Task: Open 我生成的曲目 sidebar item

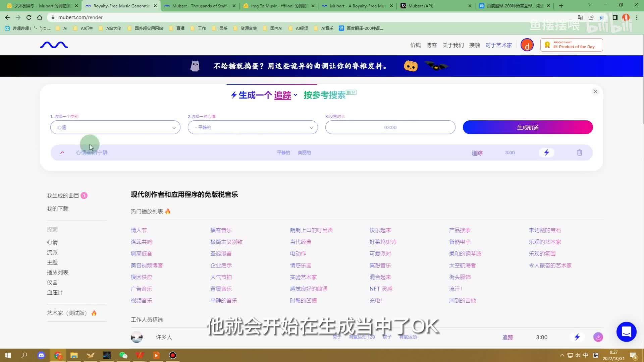Action: click(x=63, y=196)
